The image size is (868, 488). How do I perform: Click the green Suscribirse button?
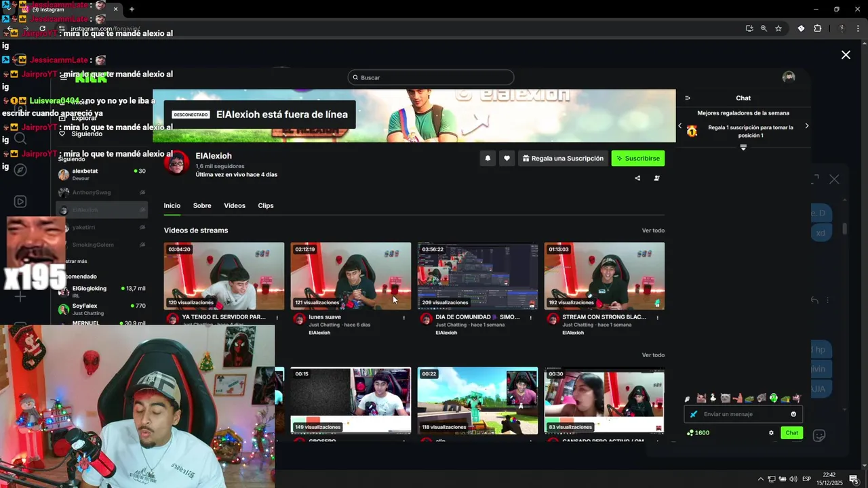638,159
